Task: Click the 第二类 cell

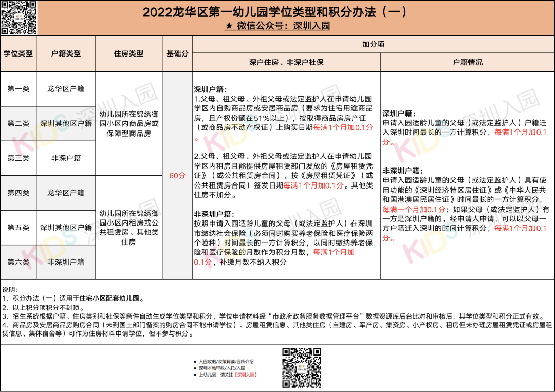Action: pyautogui.click(x=18, y=123)
